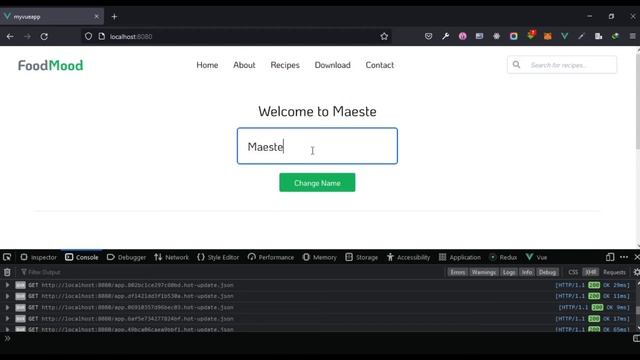
Task: Go back using the browser back arrow
Action: pos(10,36)
